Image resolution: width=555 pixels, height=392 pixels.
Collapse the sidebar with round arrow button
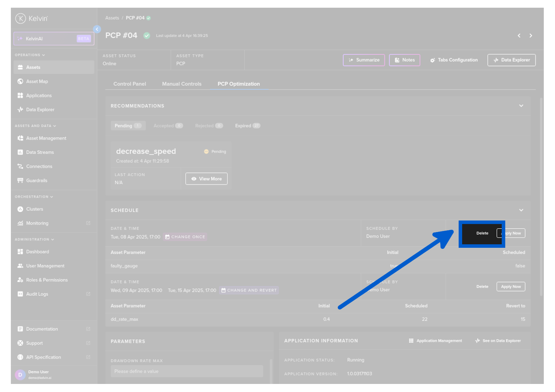pos(97,29)
